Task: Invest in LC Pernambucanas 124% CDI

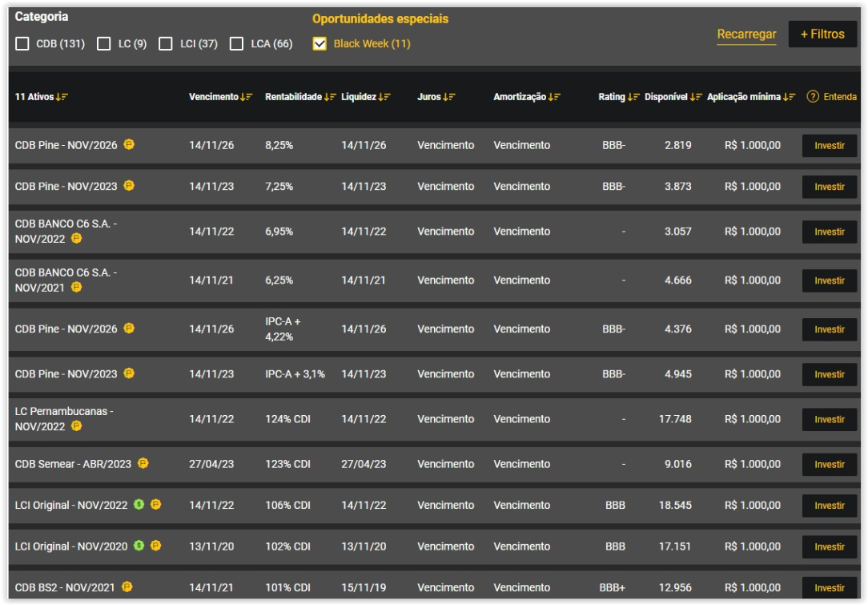Action: pyautogui.click(x=830, y=419)
